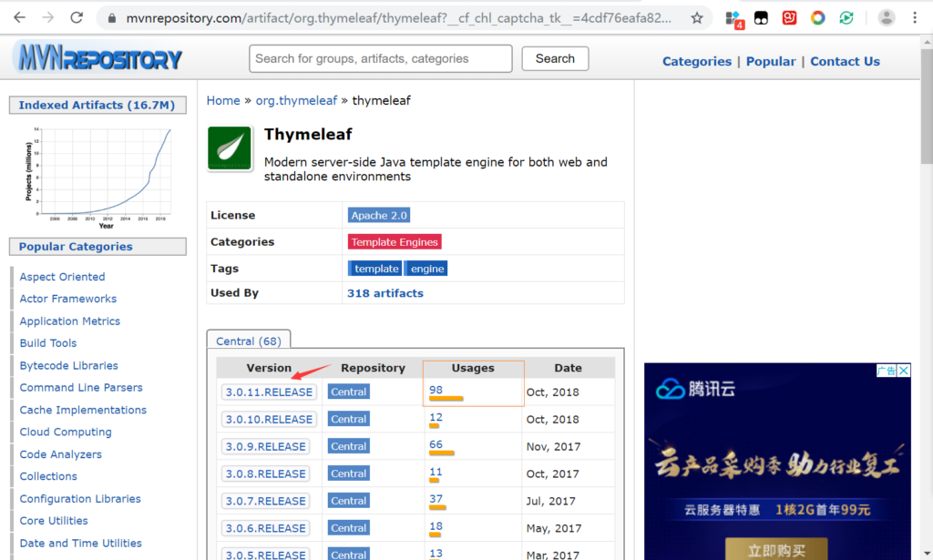Click the green sync extension icon
The image size is (933, 560).
(846, 18)
